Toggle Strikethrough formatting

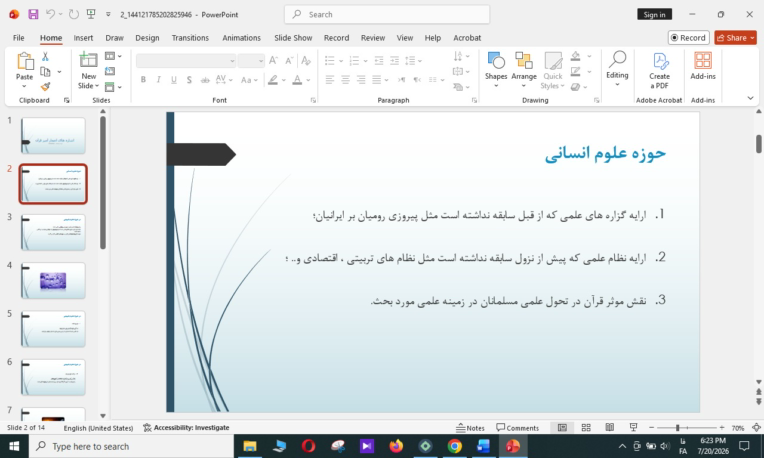pyautogui.click(x=205, y=79)
